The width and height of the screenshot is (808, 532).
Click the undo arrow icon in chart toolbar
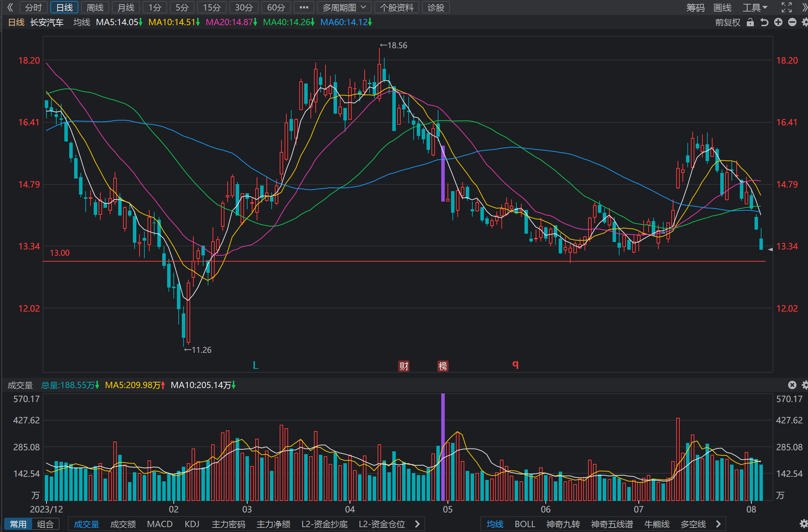coord(764,22)
